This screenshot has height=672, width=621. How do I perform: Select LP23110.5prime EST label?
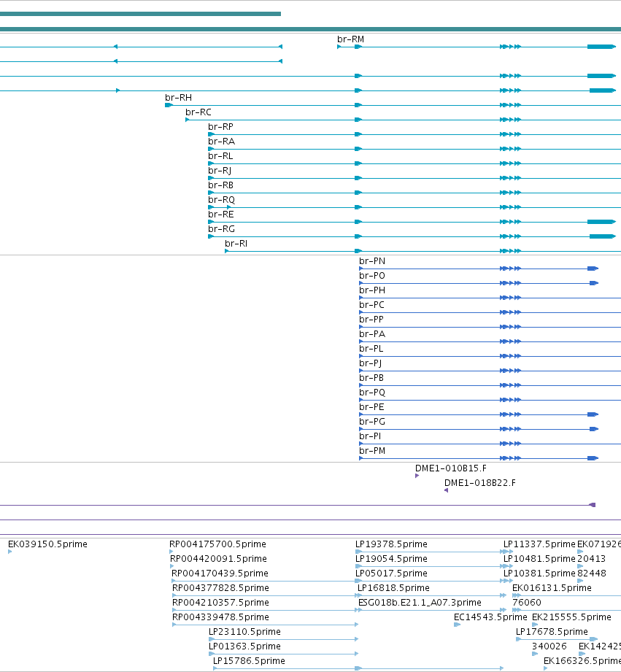(244, 631)
